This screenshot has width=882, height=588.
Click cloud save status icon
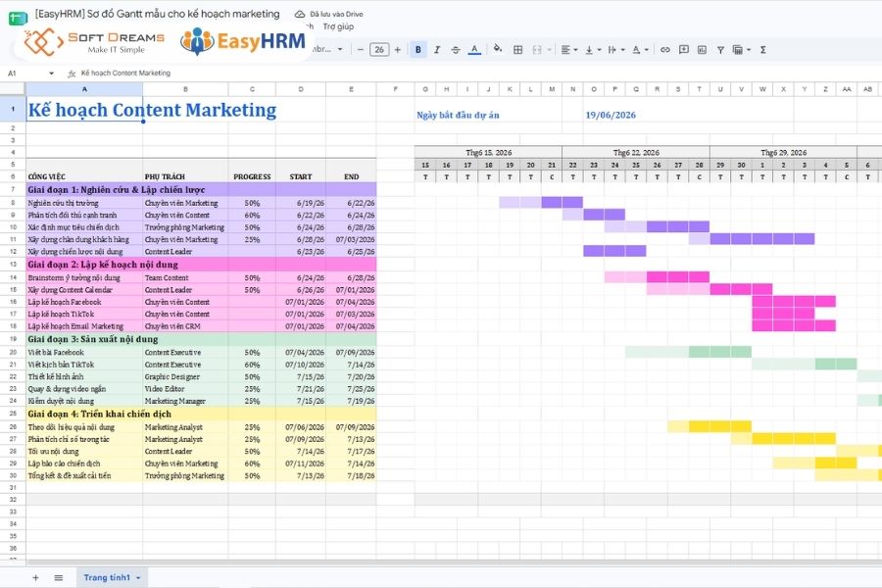pos(300,14)
